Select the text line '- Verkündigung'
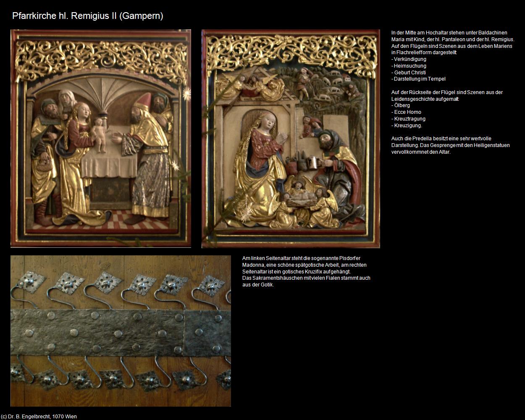Image resolution: width=525 pixels, height=420 pixels. point(409,59)
